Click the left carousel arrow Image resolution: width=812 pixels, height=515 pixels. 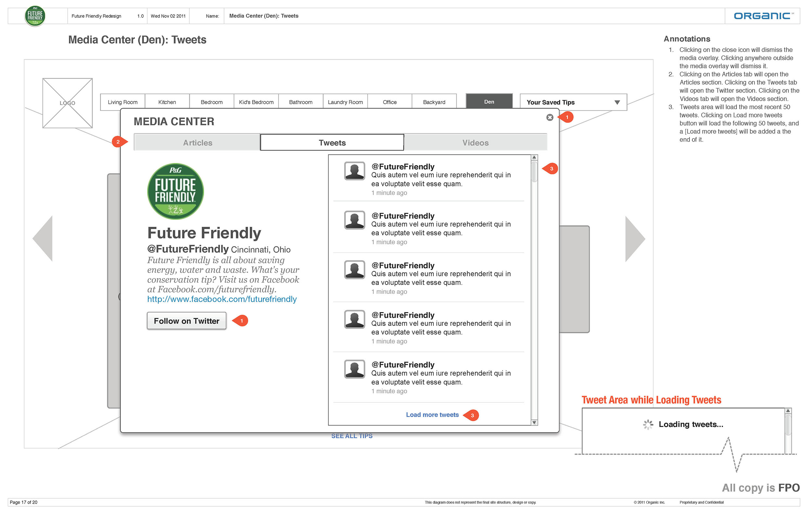[x=43, y=239]
